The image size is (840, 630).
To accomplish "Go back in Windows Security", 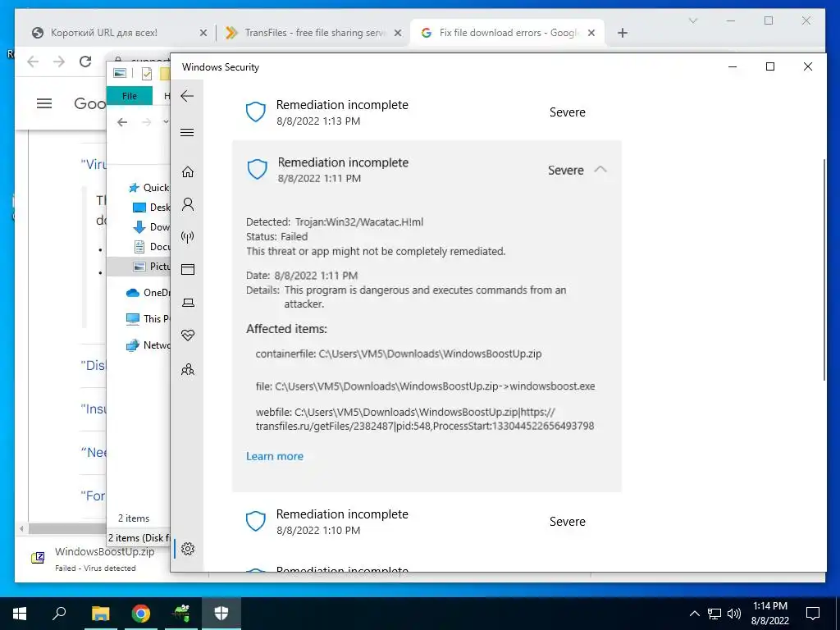I will tap(187, 96).
